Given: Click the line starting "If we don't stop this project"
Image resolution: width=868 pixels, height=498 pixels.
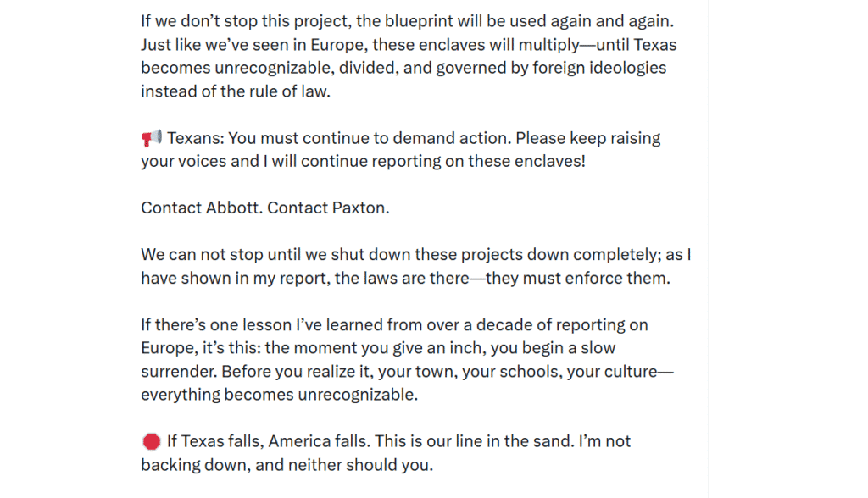Looking at the screenshot, I should (x=408, y=20).
